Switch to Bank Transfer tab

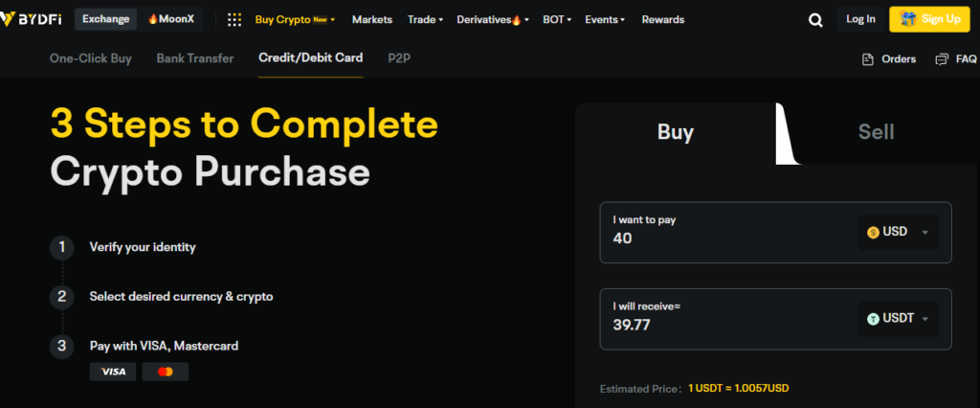tap(195, 58)
